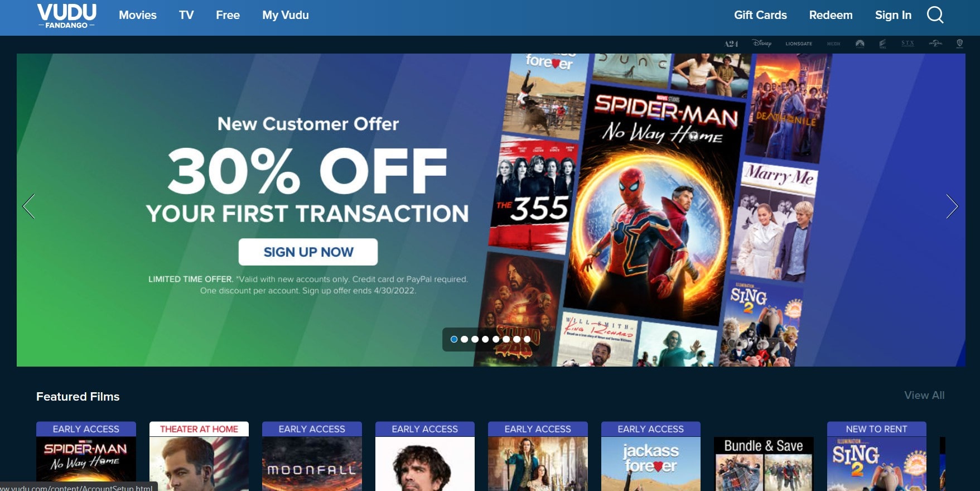Select the Warner Bros shield logo
This screenshot has width=980, height=491.
pos(959,43)
